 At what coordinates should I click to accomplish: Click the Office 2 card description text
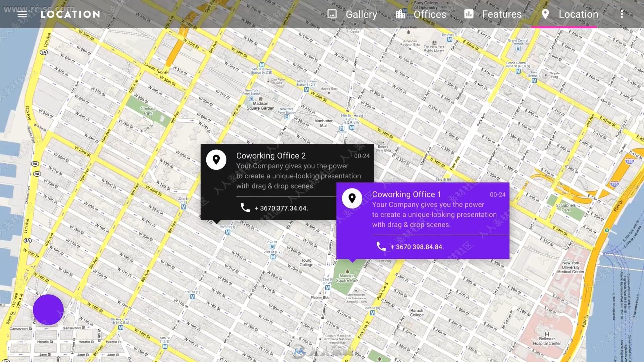299,176
